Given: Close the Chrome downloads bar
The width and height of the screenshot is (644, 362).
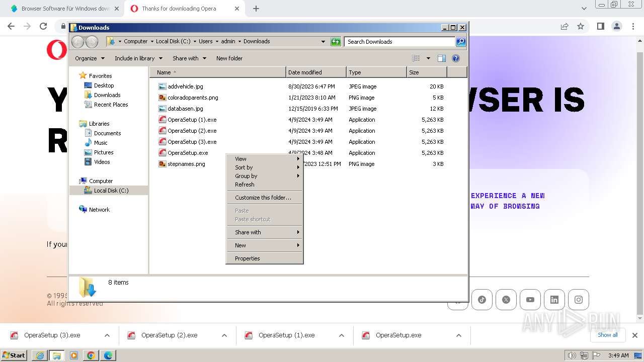Looking at the screenshot, I should click(x=635, y=335).
